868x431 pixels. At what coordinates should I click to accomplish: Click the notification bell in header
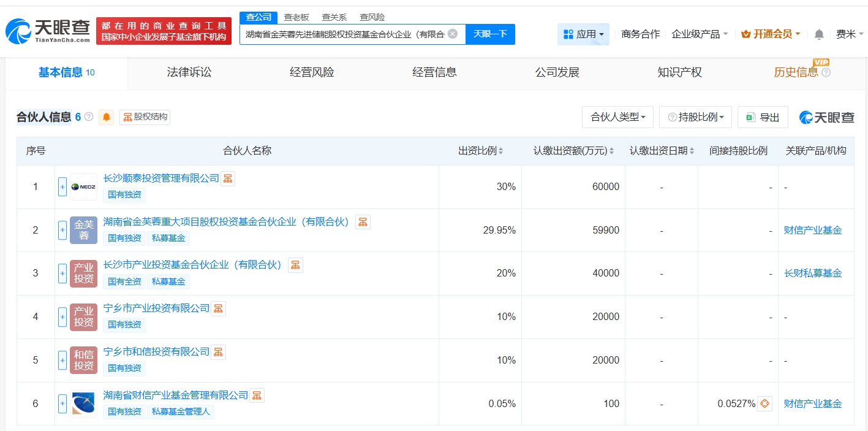click(x=819, y=34)
